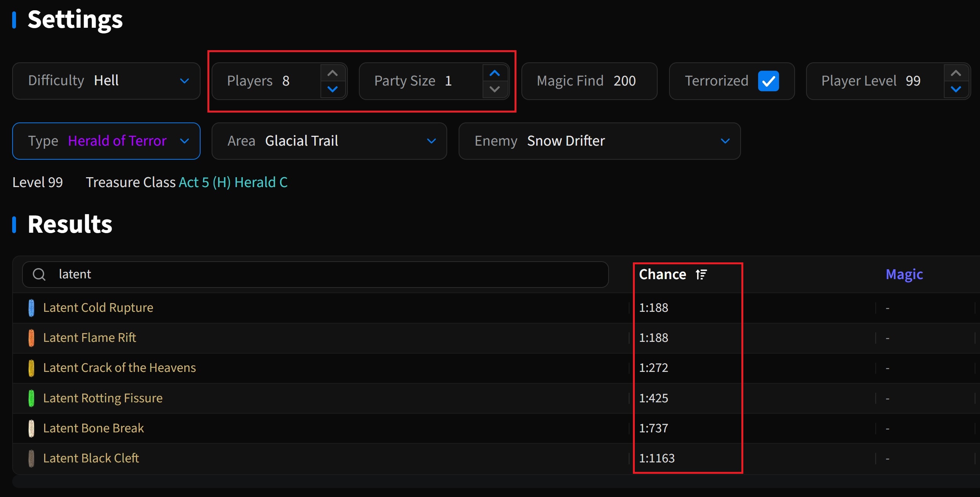The image size is (980, 497).
Task: Toggle the Terrorized checkbox
Action: point(768,81)
